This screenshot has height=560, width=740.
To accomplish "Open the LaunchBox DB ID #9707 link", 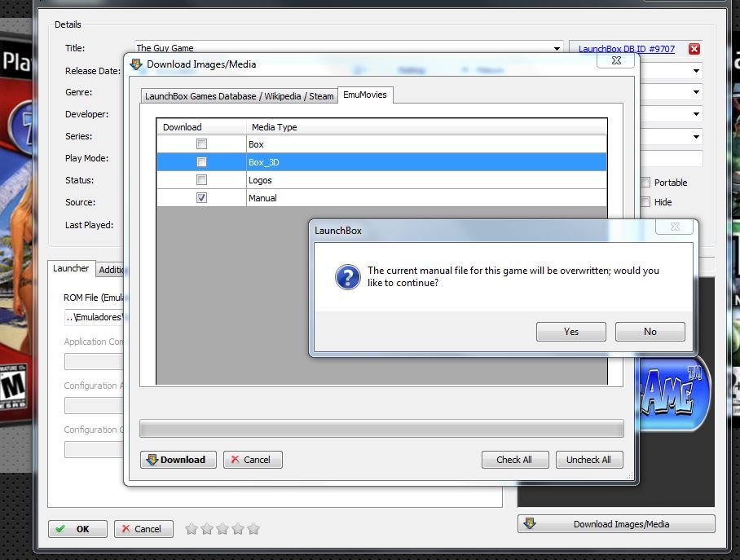I will pyautogui.click(x=626, y=49).
